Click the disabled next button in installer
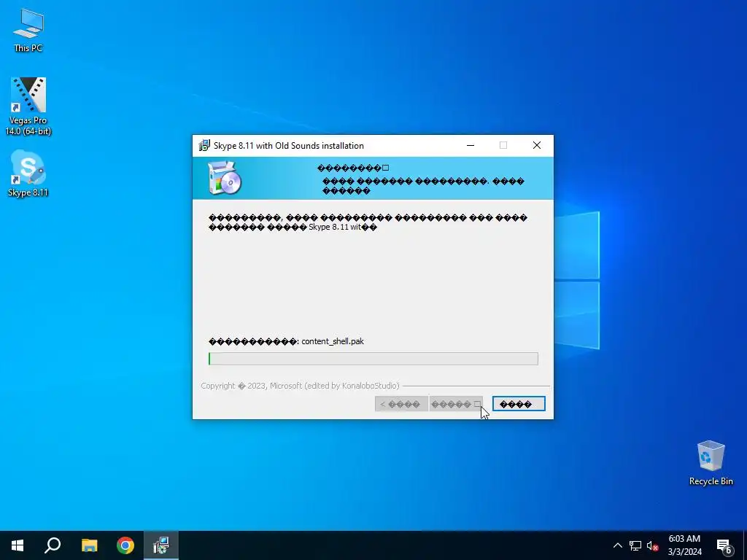 tap(456, 404)
